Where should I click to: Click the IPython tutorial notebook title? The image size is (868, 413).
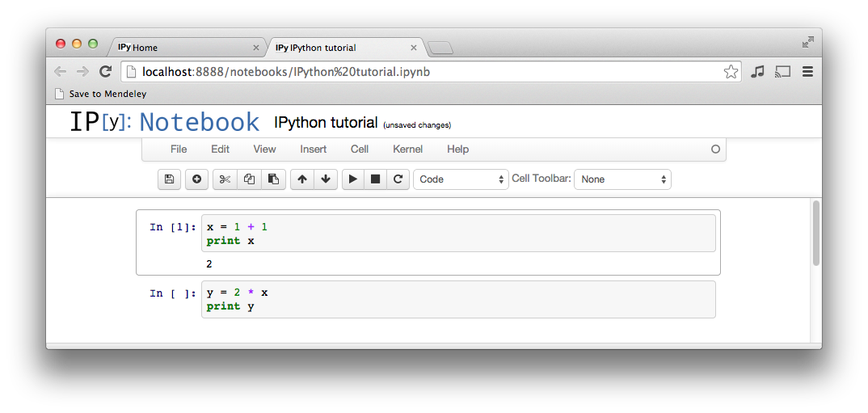click(326, 123)
